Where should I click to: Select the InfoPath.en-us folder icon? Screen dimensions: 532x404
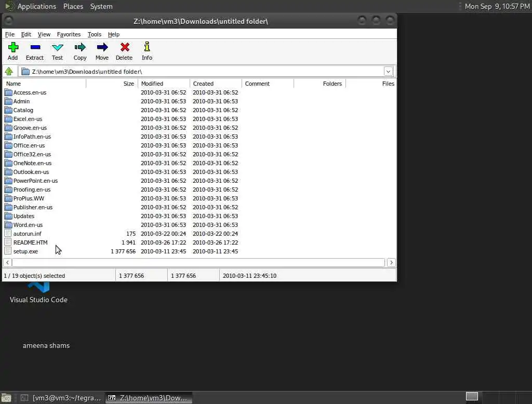click(x=8, y=137)
